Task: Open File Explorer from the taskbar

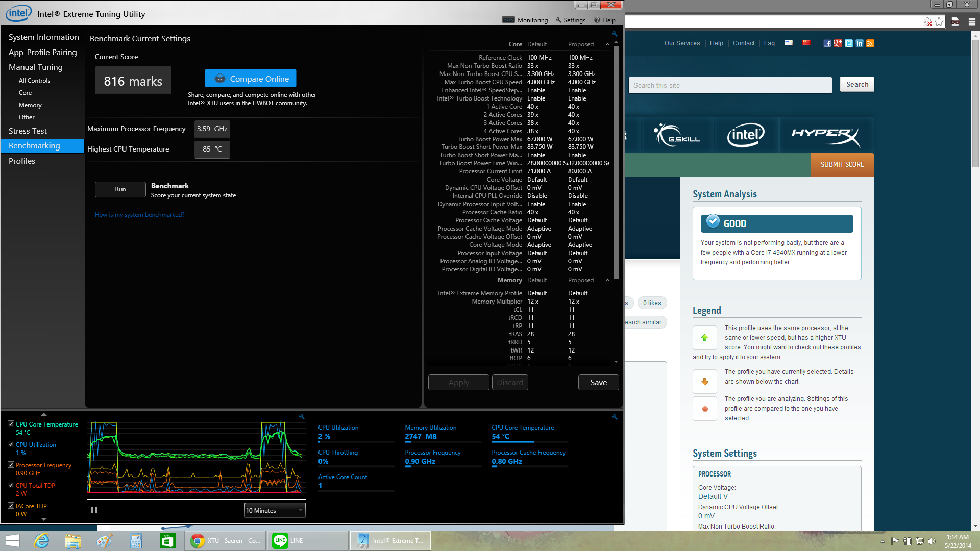Action: click(x=73, y=541)
